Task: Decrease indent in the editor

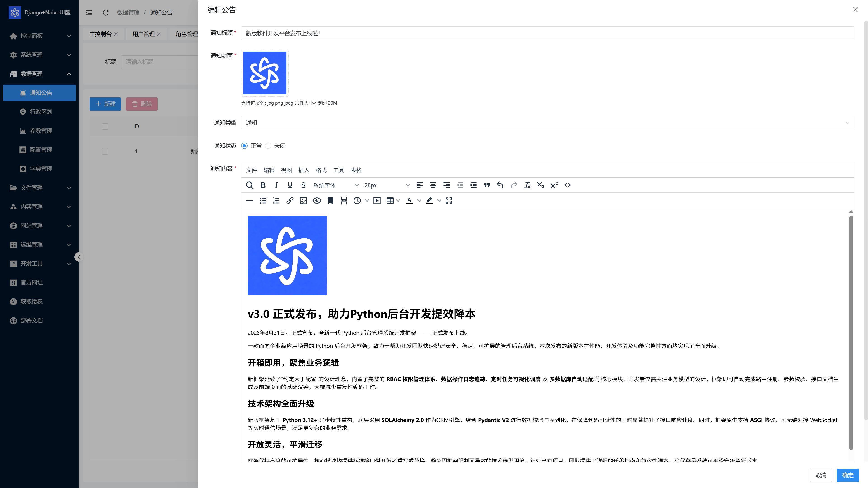Action: click(x=460, y=185)
